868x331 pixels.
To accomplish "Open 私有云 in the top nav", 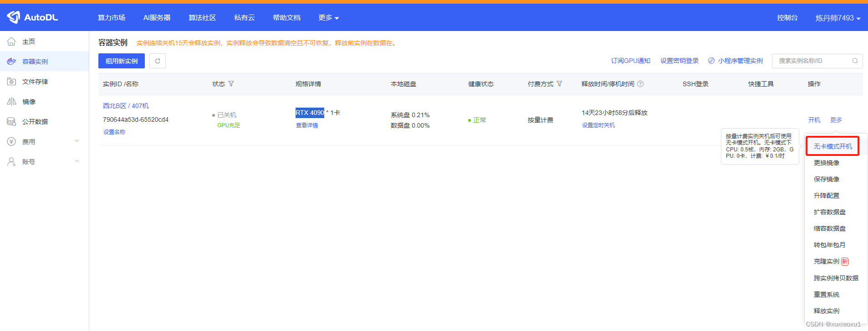I will pyautogui.click(x=245, y=17).
